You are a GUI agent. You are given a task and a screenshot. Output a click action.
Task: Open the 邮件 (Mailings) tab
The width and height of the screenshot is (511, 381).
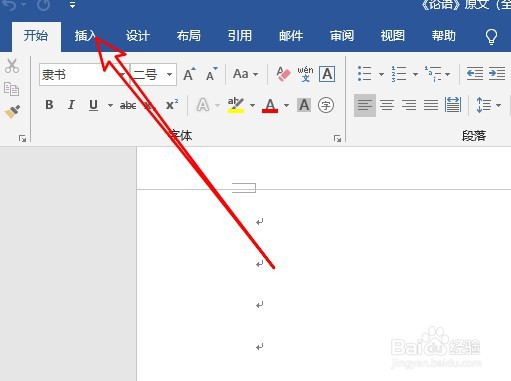tap(291, 35)
